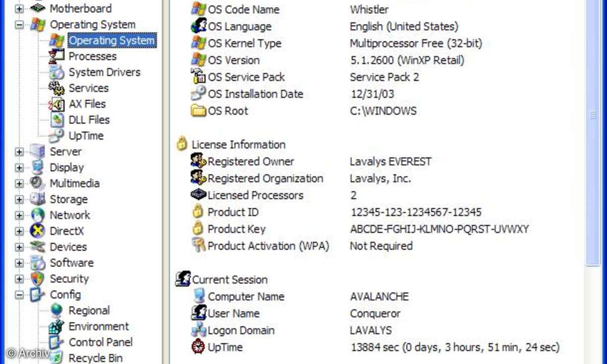Image resolution: width=607 pixels, height=364 pixels.
Task: Click the License Information padlock icon
Action: click(182, 144)
